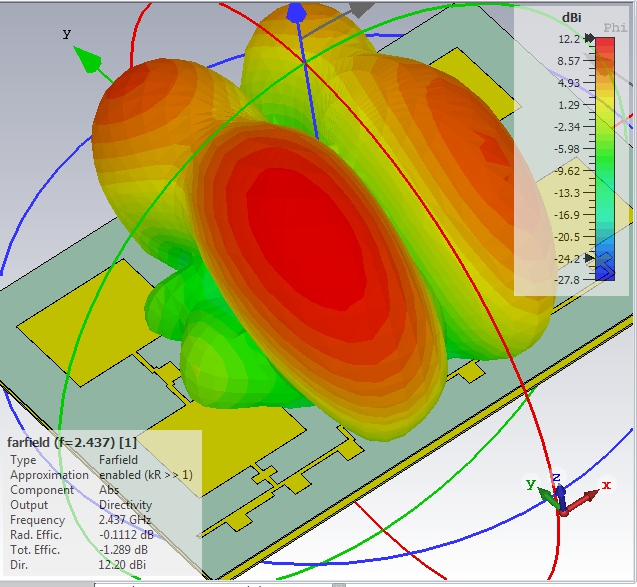Screen dimensions: 637x587
Task: Select the dBi unit label above scale
Action: point(572,18)
